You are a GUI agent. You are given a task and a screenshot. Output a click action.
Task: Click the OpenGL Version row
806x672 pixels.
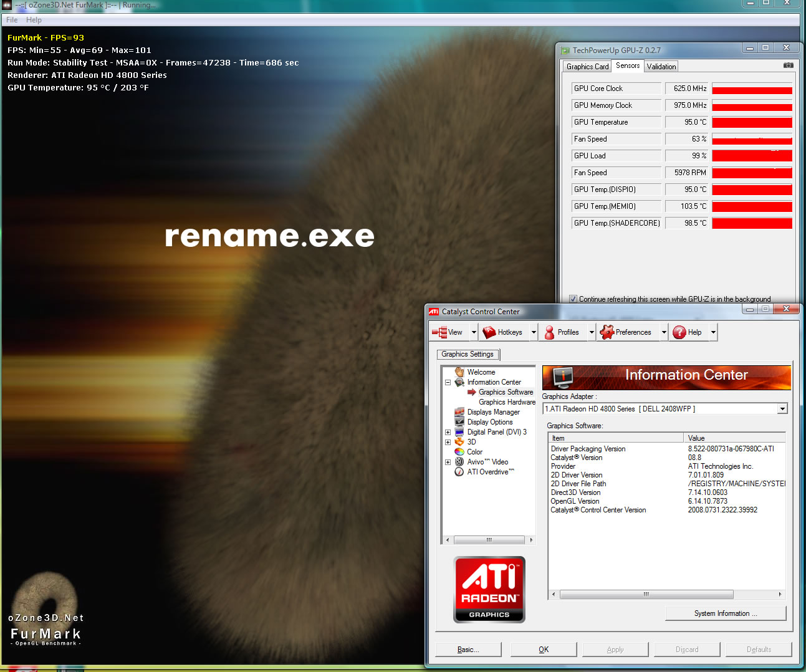pyautogui.click(x=667, y=501)
